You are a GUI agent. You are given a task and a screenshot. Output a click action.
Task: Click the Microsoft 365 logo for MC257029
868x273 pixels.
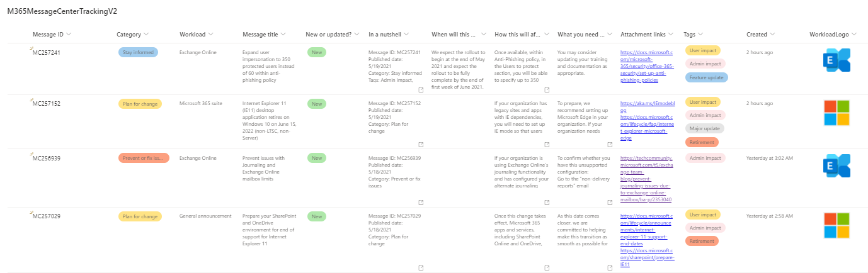point(837,226)
